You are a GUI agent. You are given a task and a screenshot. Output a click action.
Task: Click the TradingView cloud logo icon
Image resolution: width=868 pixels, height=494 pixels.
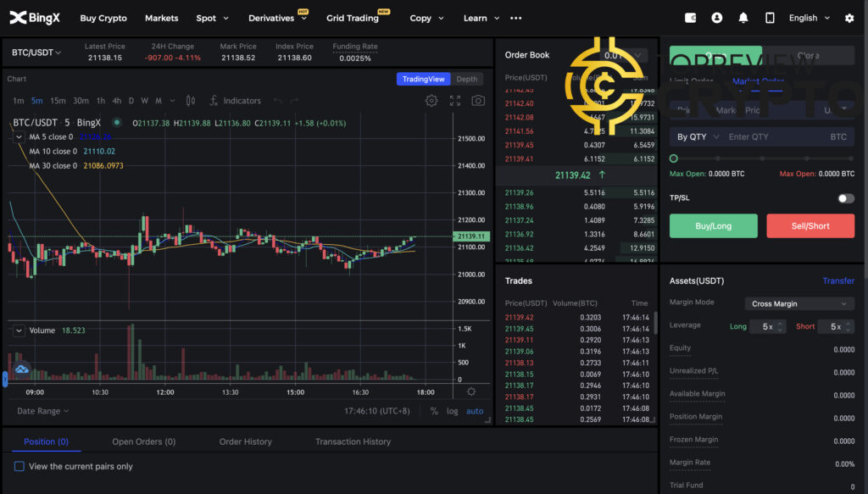pos(21,369)
